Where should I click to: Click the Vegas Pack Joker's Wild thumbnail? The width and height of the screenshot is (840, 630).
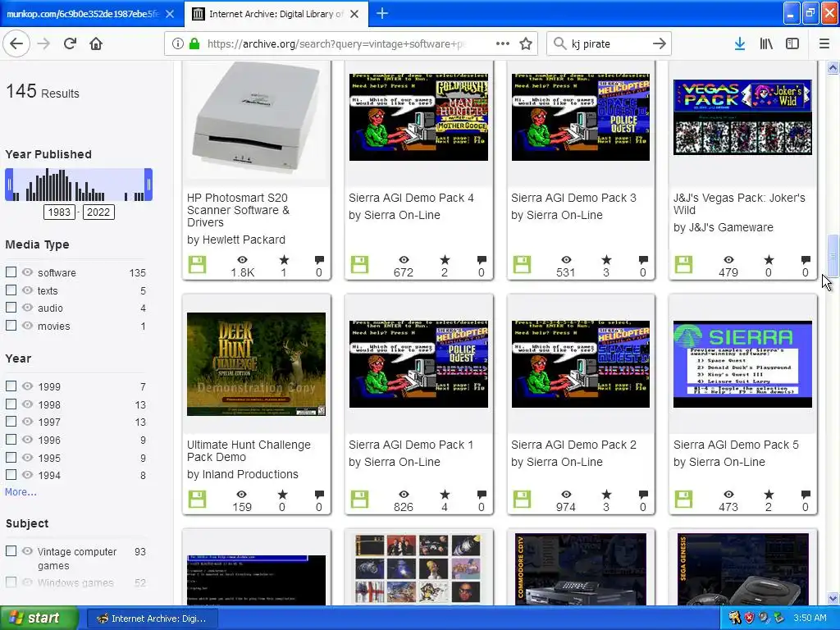742,116
